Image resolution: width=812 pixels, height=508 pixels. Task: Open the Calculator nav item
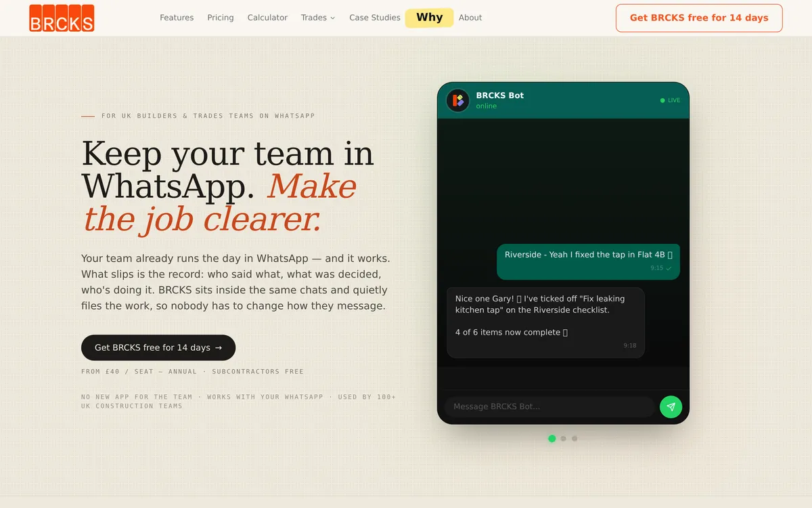click(x=267, y=18)
